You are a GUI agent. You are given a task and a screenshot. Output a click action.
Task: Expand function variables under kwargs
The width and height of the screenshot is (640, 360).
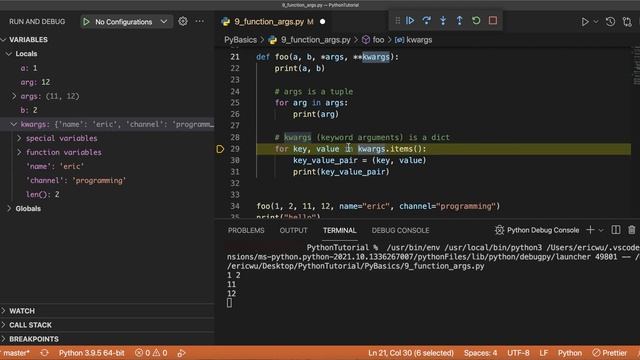[19, 152]
